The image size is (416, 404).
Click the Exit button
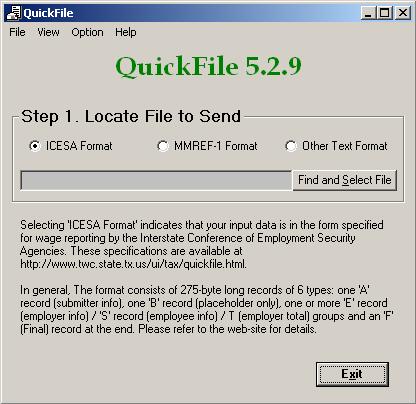click(352, 374)
